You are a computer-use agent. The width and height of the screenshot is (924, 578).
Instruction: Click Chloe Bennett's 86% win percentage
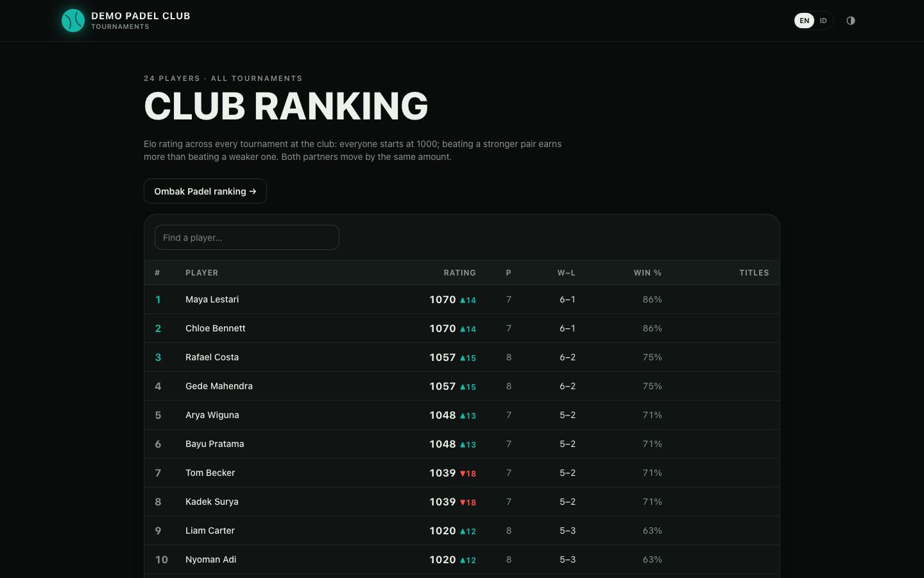652,328
